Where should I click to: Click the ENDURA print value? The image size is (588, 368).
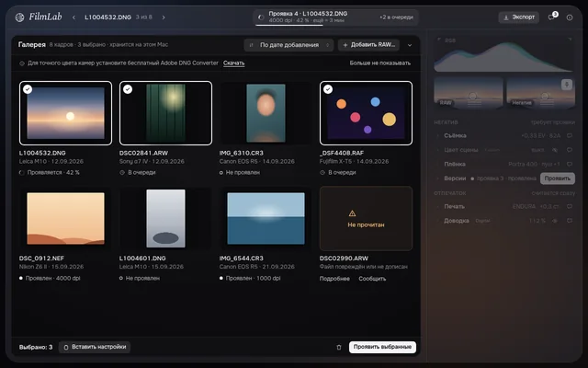click(523, 206)
